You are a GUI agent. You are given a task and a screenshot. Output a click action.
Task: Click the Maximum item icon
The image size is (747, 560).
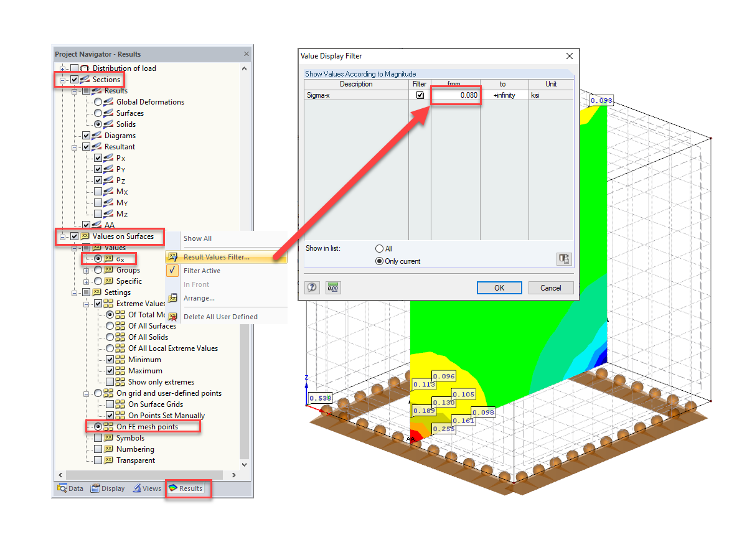click(x=121, y=371)
